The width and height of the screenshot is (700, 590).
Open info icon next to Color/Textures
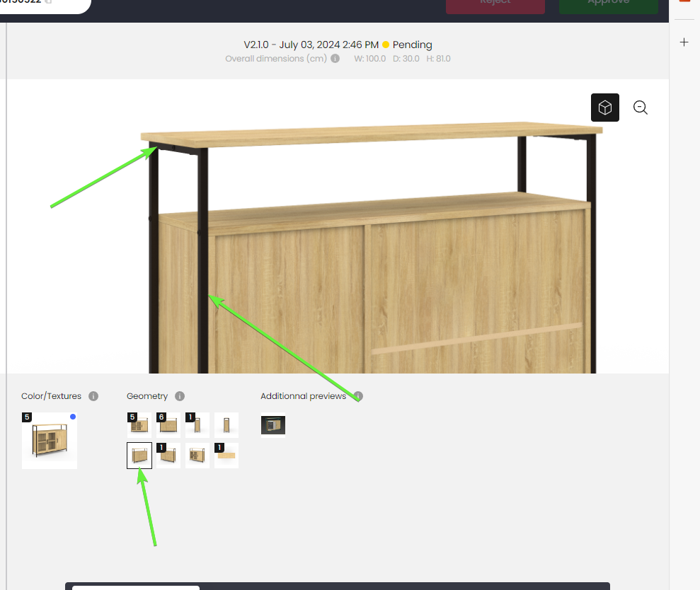click(93, 396)
